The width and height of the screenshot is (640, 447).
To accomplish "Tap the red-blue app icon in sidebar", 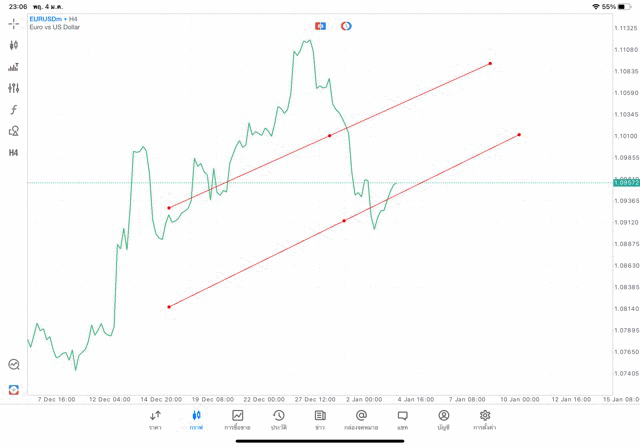I will 14,389.
